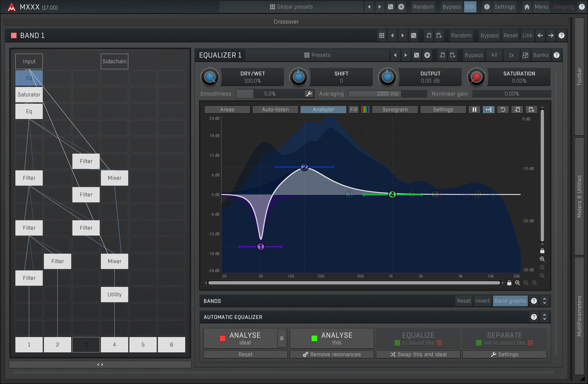Click the home icon in top bar
Viewport: 588px width, 384px height.
526,7
